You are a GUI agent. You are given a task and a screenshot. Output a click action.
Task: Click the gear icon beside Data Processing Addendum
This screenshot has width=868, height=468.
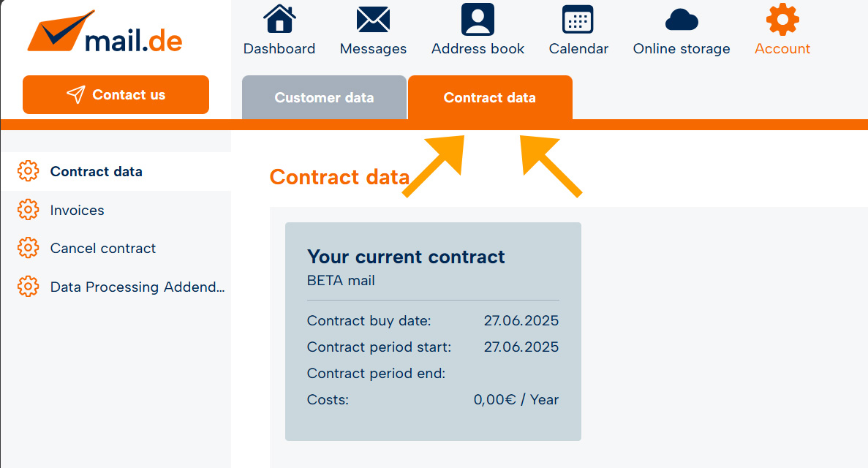(29, 287)
